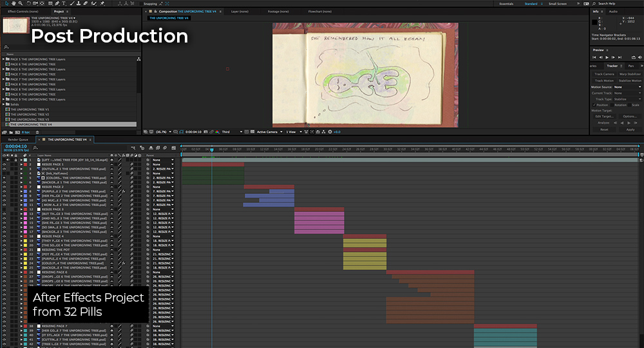Expand the Solids folder in Project
This screenshot has height=348, width=644.
[4, 104]
